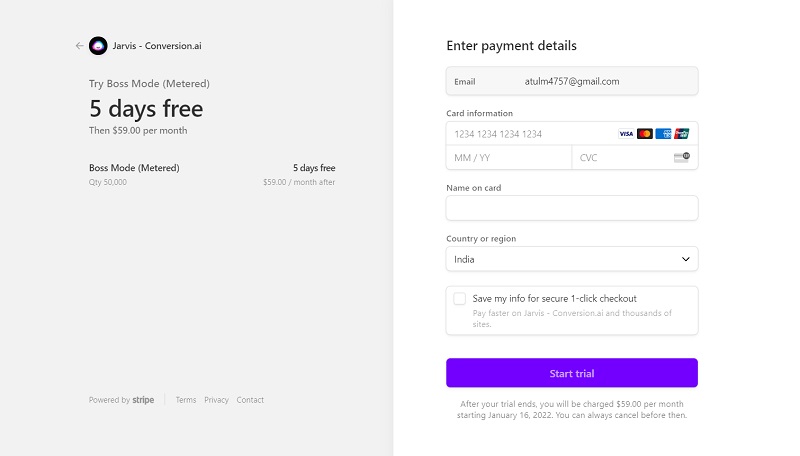Click the Jarvis round logo icon

(98, 46)
